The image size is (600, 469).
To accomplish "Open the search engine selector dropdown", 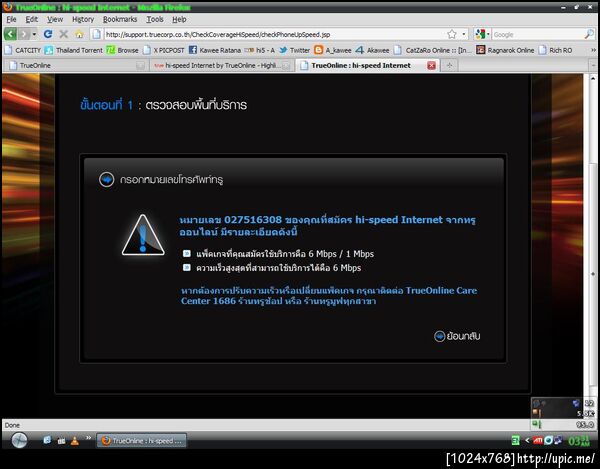I will [482, 34].
